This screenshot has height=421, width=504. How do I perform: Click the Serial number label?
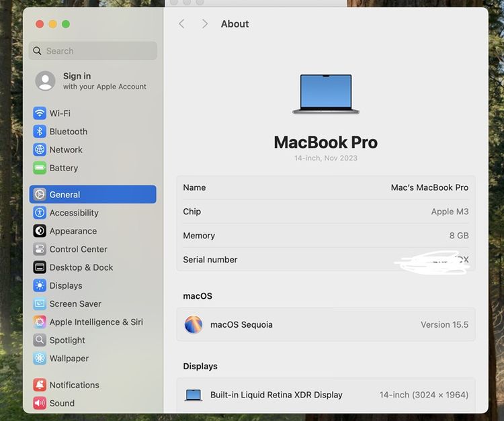point(210,259)
